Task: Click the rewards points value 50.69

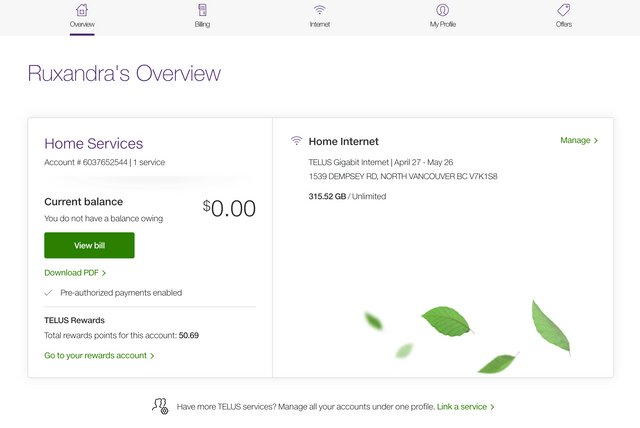Action: click(x=189, y=335)
